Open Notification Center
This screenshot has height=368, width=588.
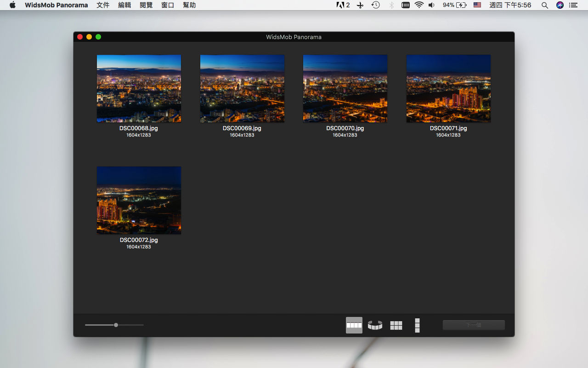point(573,5)
